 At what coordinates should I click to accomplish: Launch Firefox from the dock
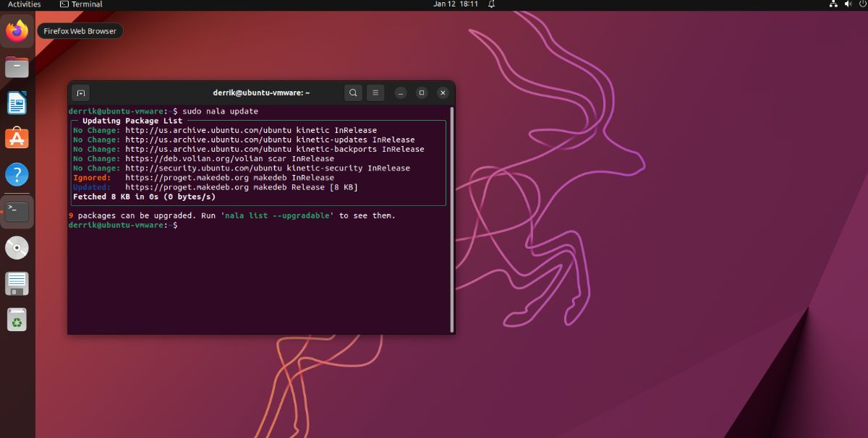tap(17, 30)
